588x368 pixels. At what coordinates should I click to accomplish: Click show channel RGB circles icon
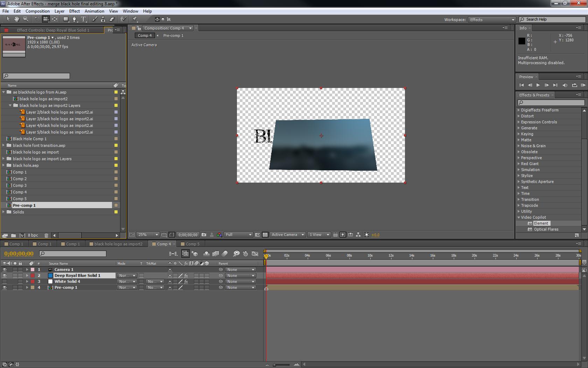[x=219, y=235]
